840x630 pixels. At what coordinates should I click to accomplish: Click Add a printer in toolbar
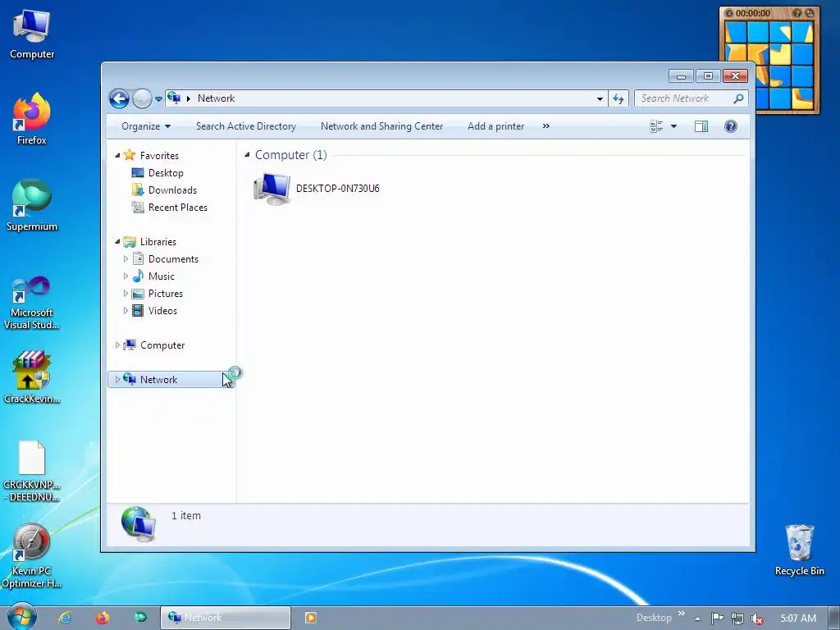click(x=495, y=126)
